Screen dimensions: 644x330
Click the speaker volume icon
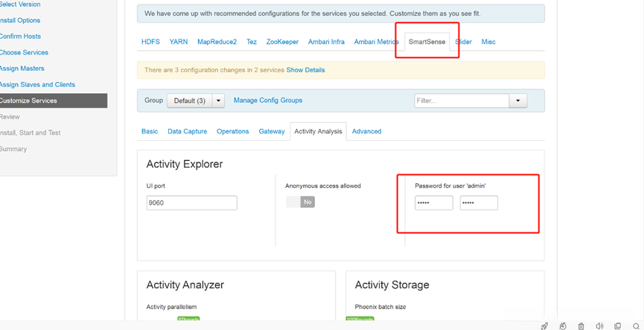point(599,326)
